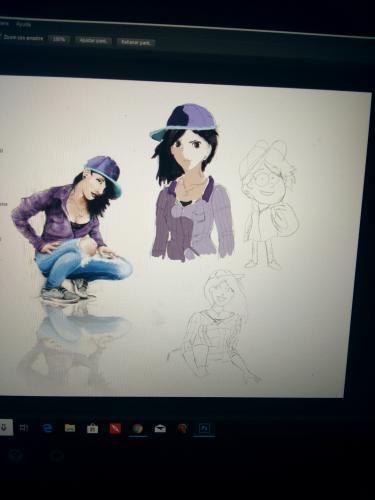Image resolution: width=375 pixels, height=500 pixels.
Task: Open File Explorer from the taskbar
Action: 70,428
